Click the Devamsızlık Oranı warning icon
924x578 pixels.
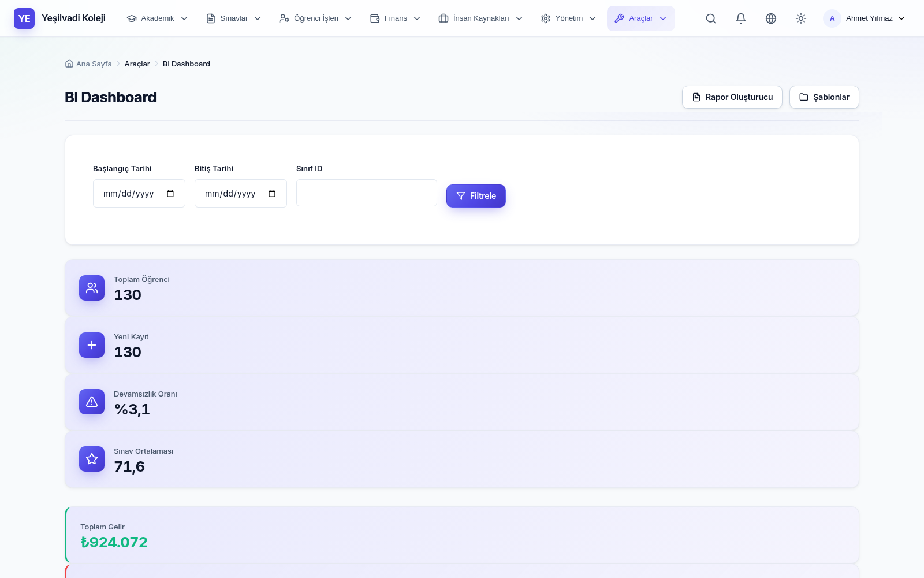(92, 402)
